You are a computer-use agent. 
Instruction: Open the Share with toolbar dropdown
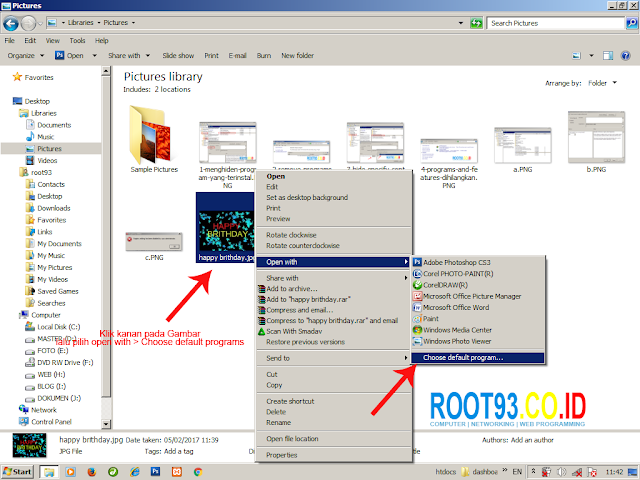click(x=129, y=56)
